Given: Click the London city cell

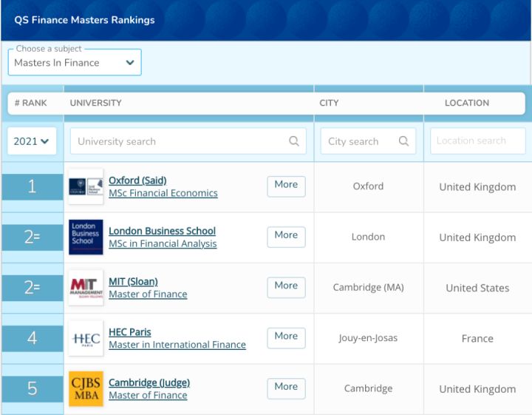Looking at the screenshot, I should click(368, 237).
